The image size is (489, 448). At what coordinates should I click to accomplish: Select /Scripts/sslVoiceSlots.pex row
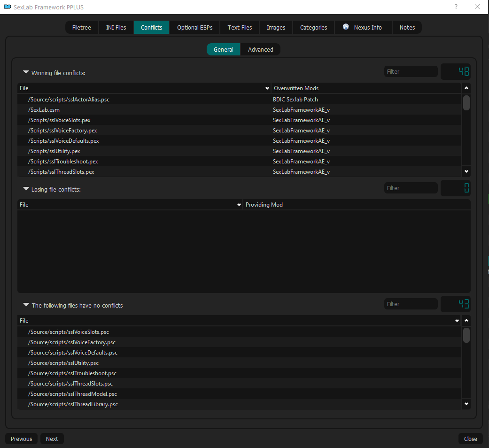pos(239,120)
